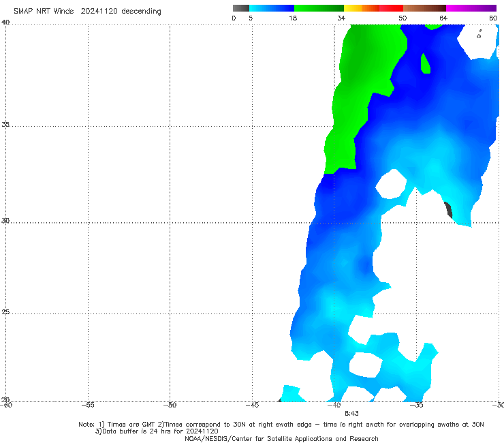Click the latitude axis label "35"
Image resolution: width=504 pixels, height=443 pixels.
click(x=5, y=125)
